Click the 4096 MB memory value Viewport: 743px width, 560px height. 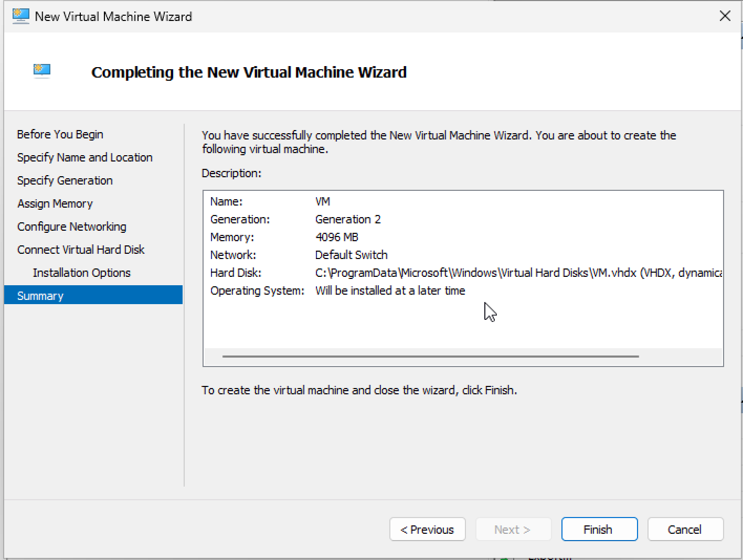click(336, 237)
